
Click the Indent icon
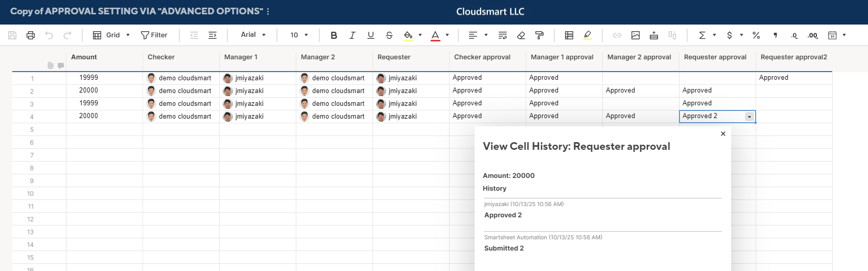(213, 35)
